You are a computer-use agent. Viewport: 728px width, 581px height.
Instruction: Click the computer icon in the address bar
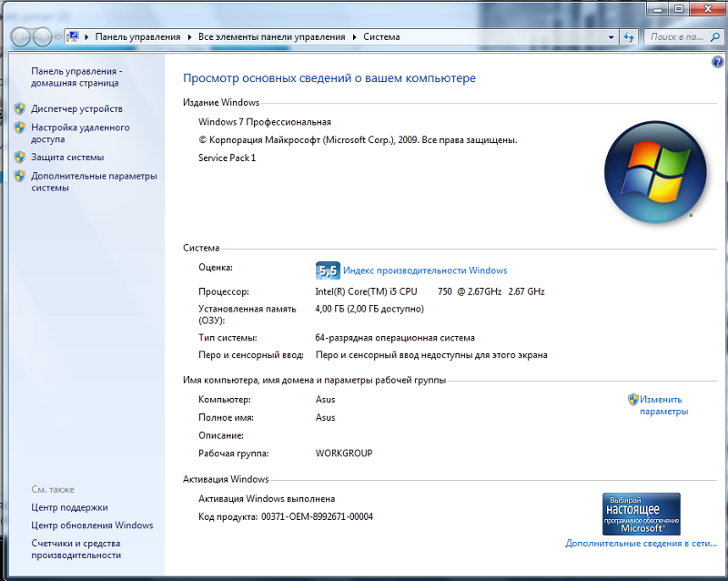[73, 36]
